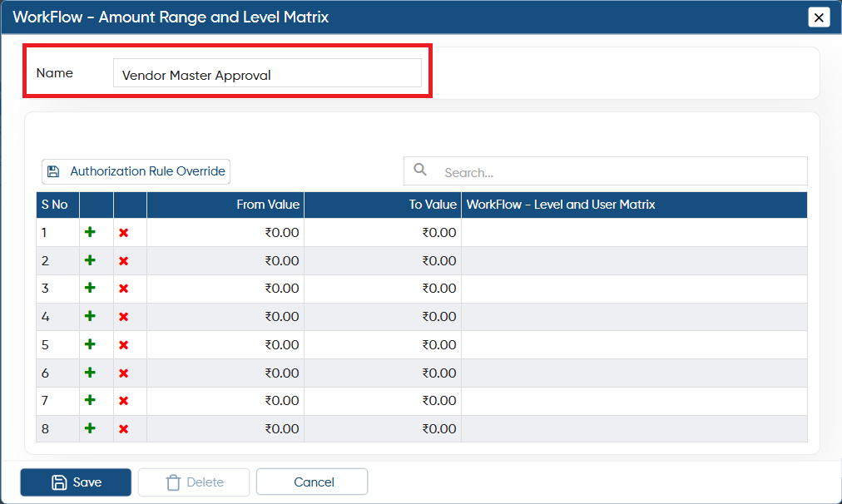Add a row with the plus icon in row 7

[x=90, y=400]
